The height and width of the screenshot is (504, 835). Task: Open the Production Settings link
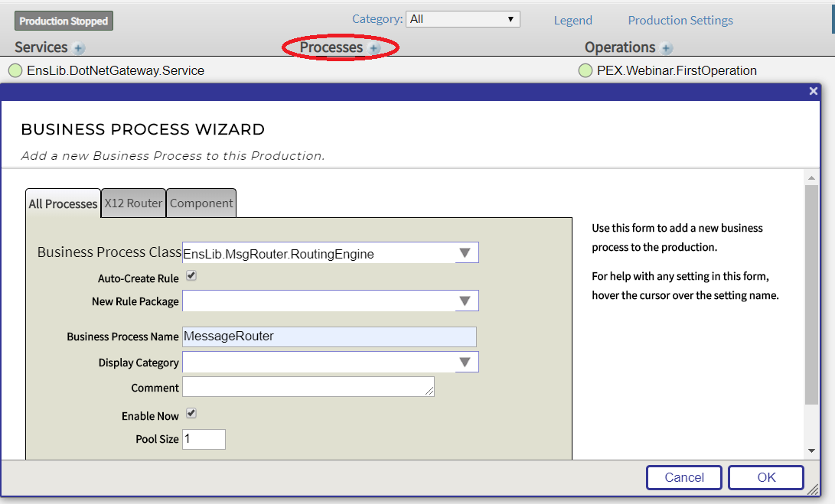[x=680, y=21]
